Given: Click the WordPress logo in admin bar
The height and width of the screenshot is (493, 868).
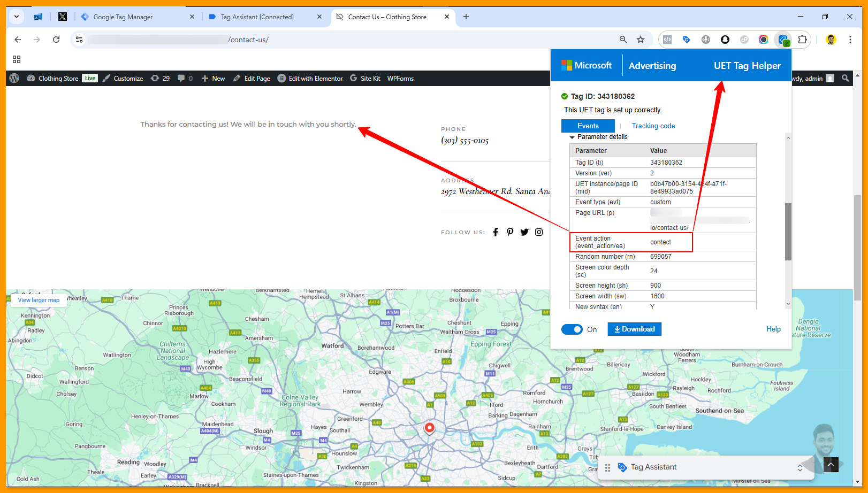Looking at the screenshot, I should pos(14,78).
